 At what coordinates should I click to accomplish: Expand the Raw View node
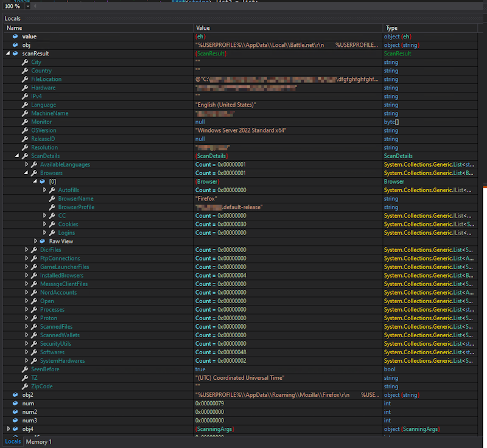[x=35, y=241]
